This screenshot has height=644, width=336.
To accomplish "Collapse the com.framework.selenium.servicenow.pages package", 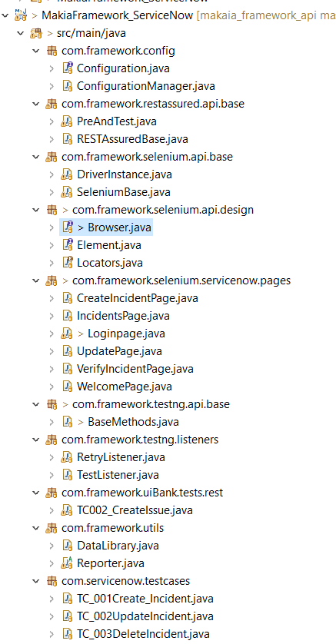I will (36, 281).
